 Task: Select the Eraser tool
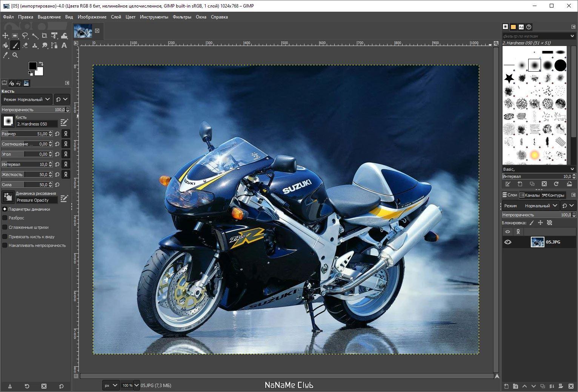pos(25,45)
